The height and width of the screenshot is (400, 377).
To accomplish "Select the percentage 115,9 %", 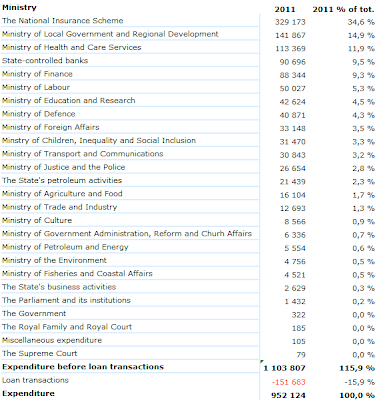I will 357,369.
